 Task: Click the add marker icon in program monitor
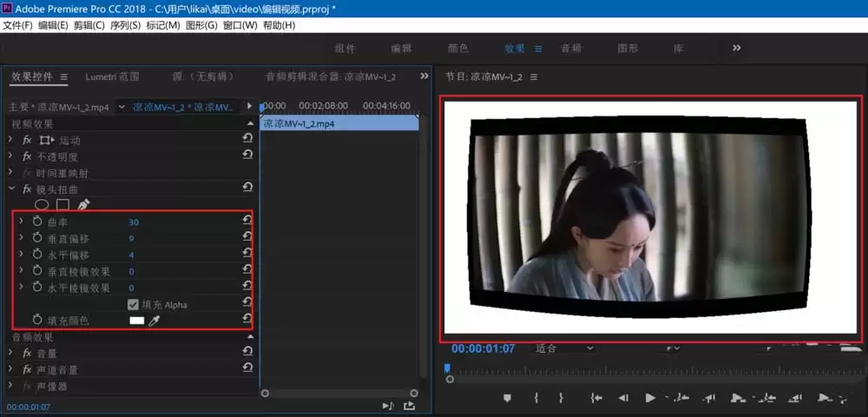point(508,398)
